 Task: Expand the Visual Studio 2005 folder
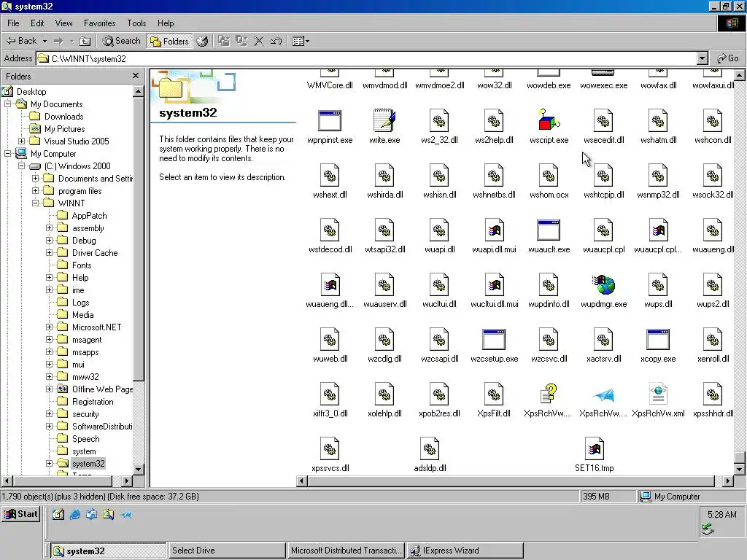[21, 141]
